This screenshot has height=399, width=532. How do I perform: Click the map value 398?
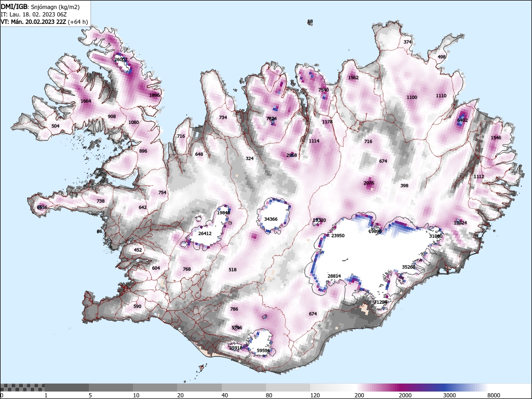404,186
